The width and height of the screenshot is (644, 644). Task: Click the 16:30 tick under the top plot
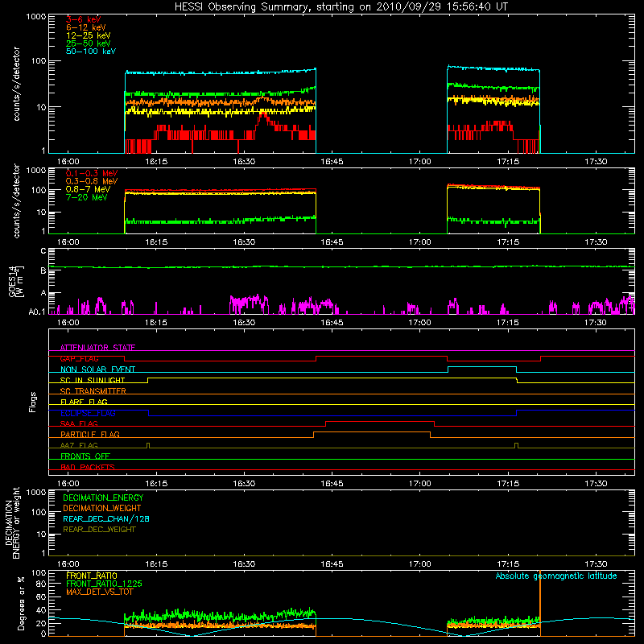point(244,162)
